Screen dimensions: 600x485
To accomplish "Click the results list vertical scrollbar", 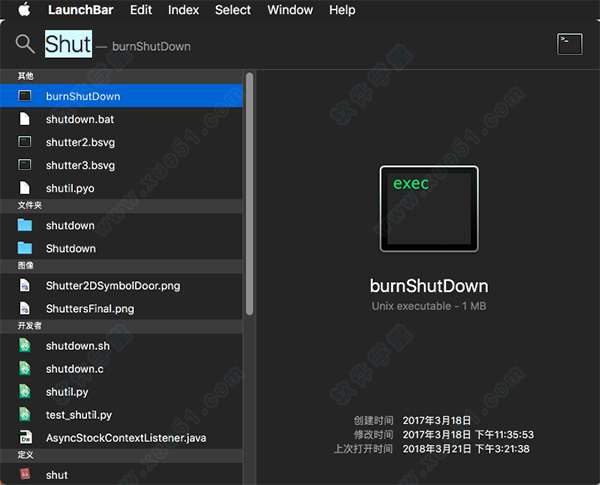I will point(249,193).
